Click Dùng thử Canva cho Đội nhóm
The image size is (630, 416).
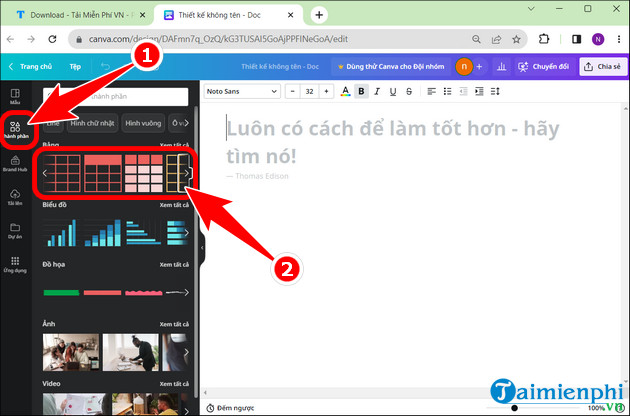point(391,66)
